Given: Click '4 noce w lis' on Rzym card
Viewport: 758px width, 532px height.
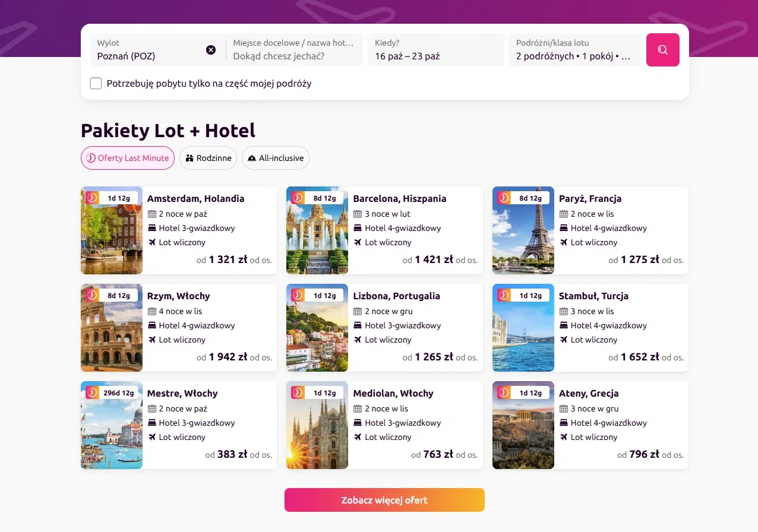Looking at the screenshot, I should (x=181, y=311).
